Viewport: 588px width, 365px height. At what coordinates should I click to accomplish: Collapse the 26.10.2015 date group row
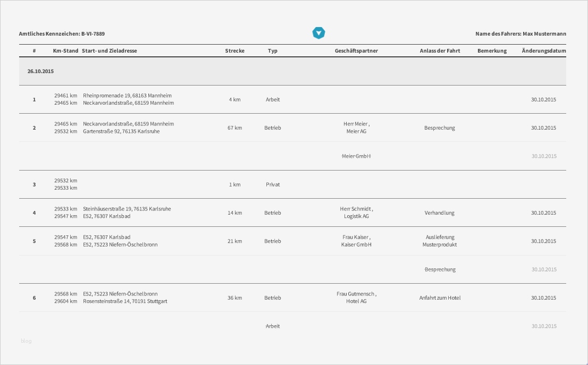pos(41,71)
